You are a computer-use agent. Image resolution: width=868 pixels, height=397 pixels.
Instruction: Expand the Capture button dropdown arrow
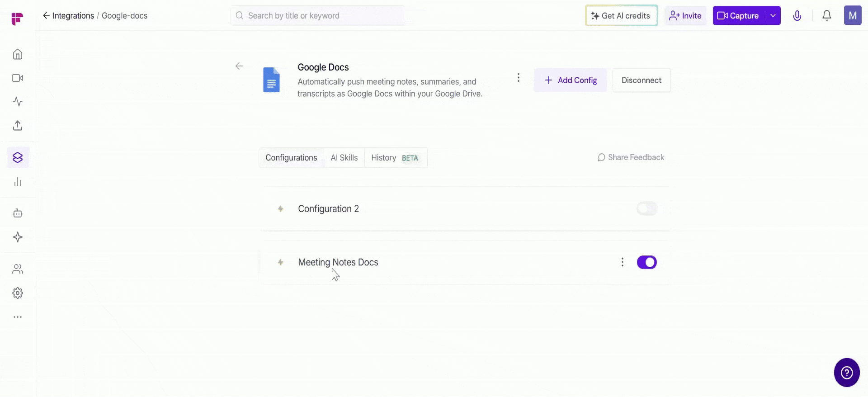pos(773,16)
